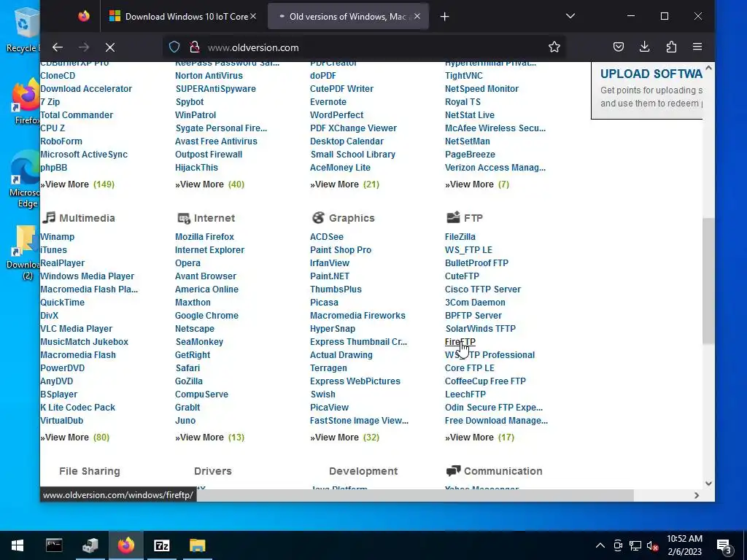The image size is (747, 560).
Task: Open the FileZilla link
Action: tap(460, 237)
